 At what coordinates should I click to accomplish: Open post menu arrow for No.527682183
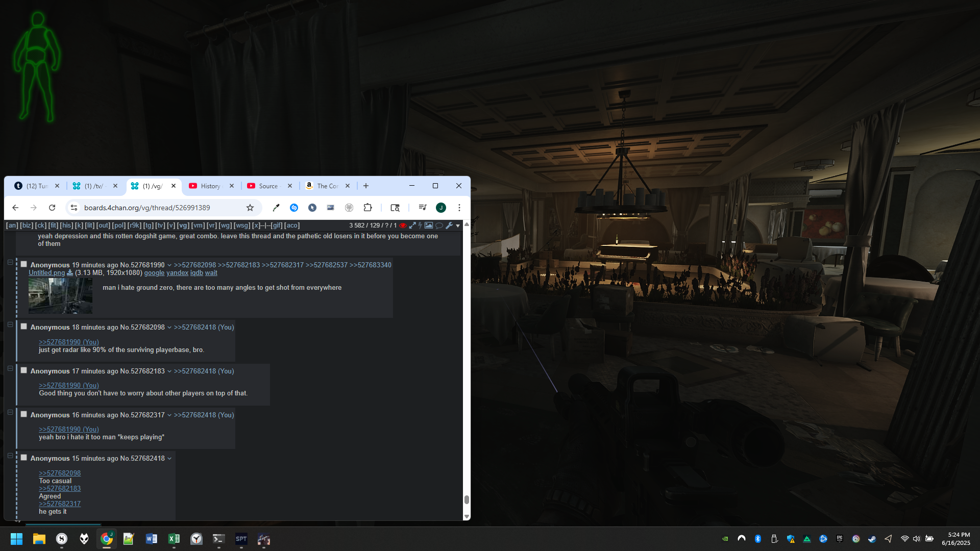point(169,371)
